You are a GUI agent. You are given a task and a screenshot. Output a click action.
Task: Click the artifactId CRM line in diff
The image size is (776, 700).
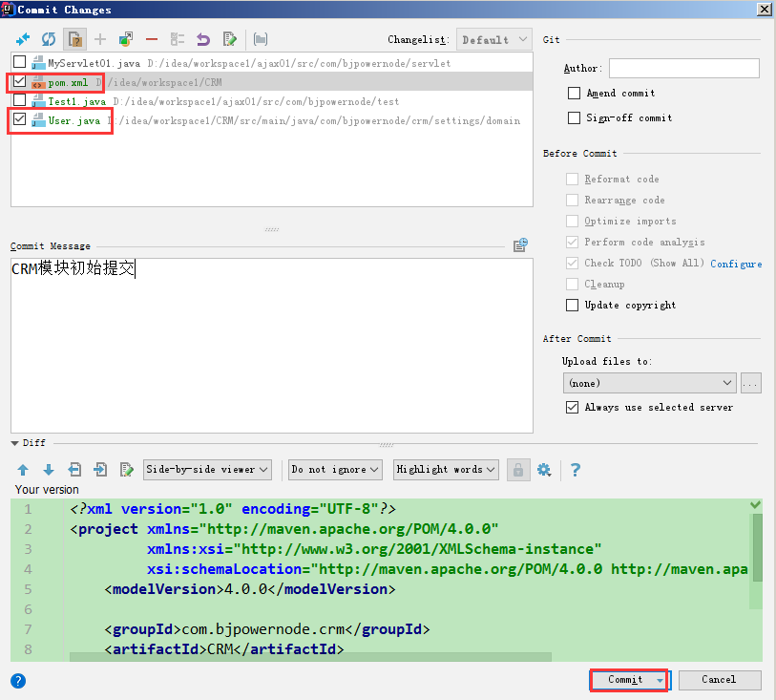pos(223,649)
